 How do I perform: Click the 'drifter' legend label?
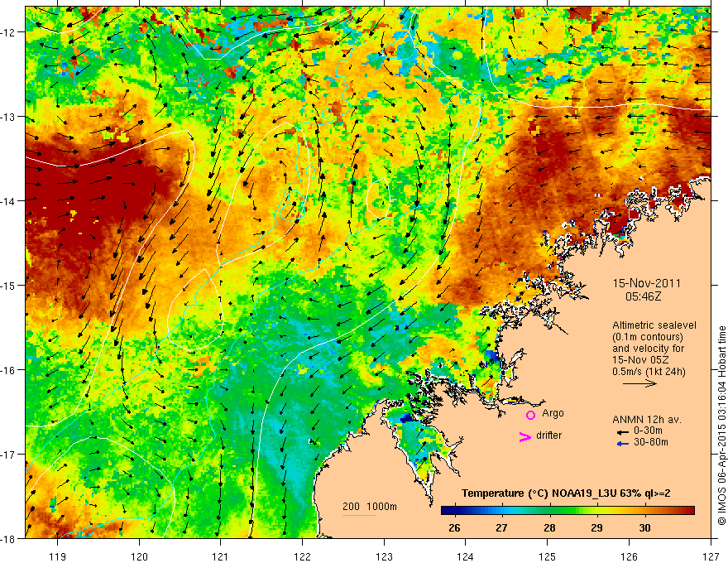[x=548, y=435]
